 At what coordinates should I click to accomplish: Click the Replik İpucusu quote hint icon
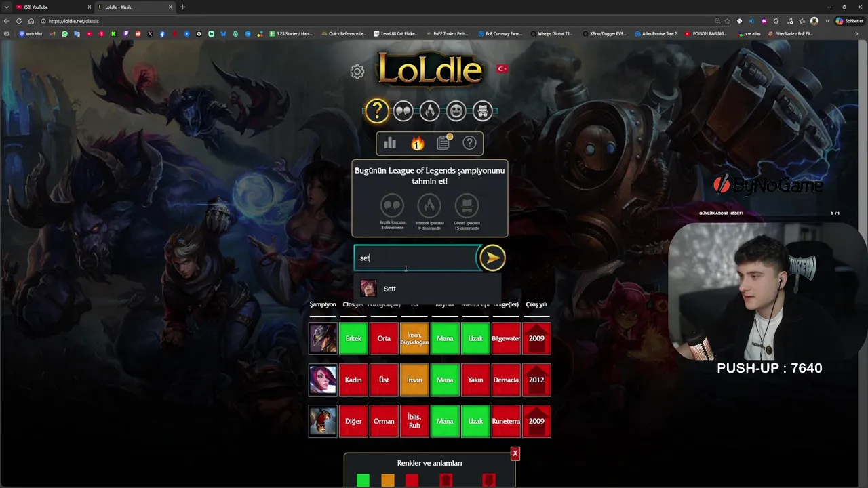pyautogui.click(x=392, y=205)
